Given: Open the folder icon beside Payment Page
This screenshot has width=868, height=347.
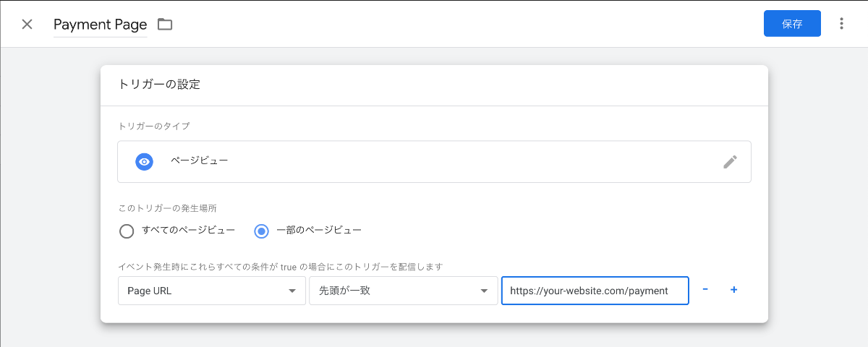Looking at the screenshot, I should 165,24.
